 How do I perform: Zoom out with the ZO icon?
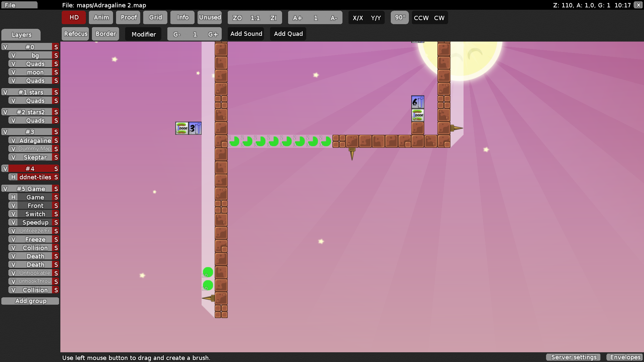[x=237, y=18]
